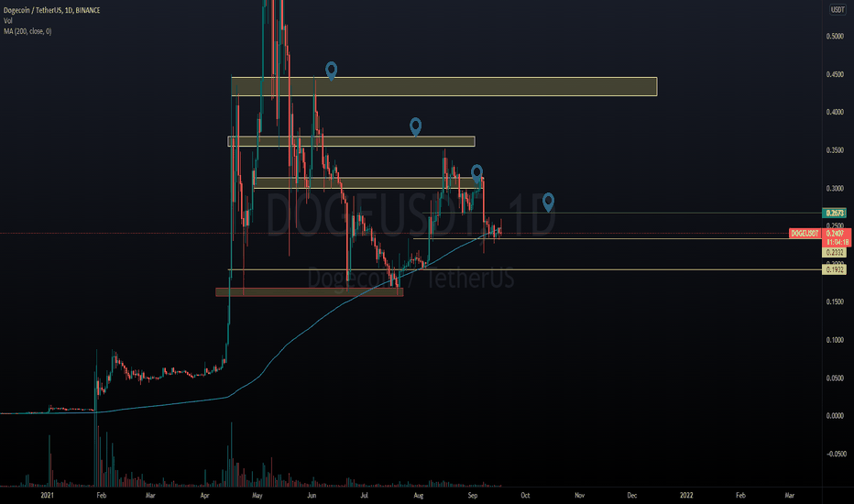Click the DOGEUSDT symbol label

[x=805, y=233]
